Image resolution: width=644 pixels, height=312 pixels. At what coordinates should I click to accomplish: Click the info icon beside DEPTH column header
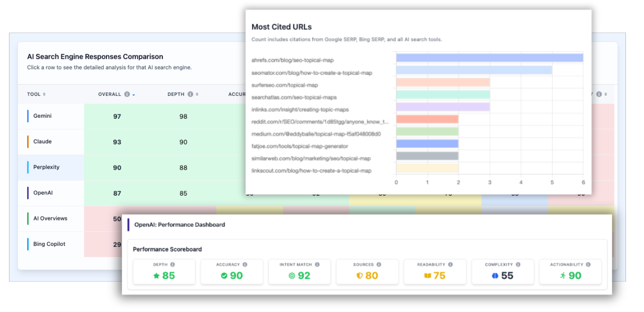point(190,94)
